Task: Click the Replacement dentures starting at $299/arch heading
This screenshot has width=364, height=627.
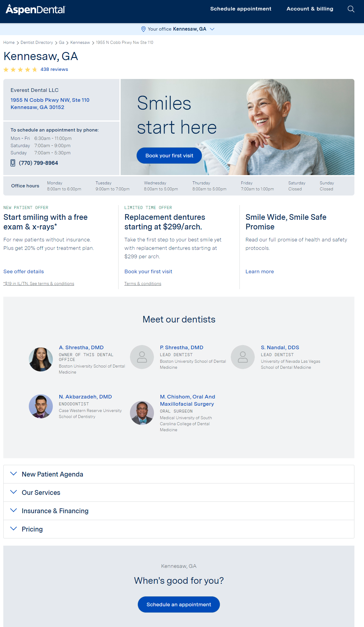Action: coord(165,222)
